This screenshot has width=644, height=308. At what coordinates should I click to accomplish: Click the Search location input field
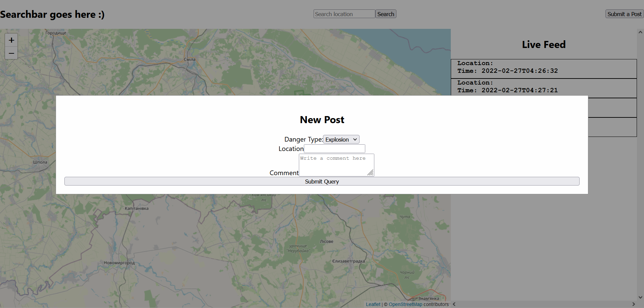click(344, 14)
